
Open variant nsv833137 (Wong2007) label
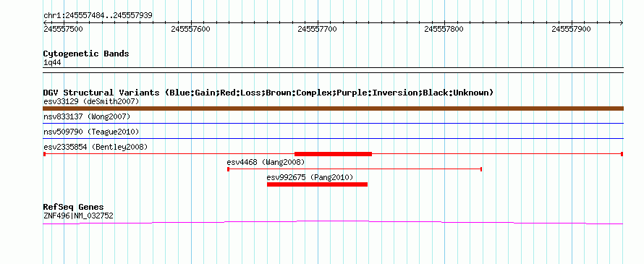[87, 116]
